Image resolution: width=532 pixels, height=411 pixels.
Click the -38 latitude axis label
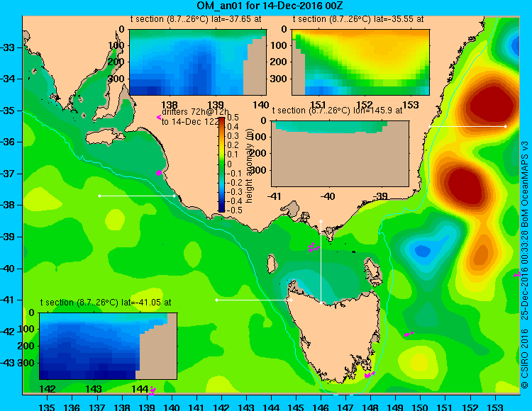(8, 205)
